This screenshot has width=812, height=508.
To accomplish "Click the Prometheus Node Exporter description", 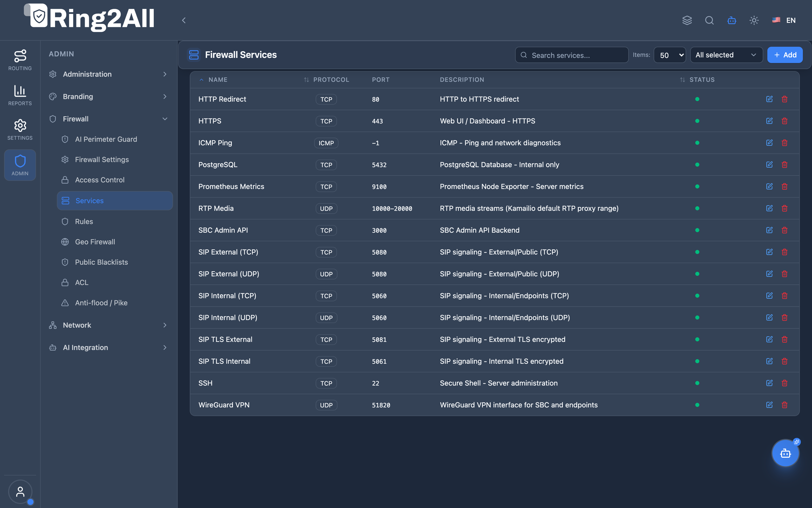I will click(512, 187).
